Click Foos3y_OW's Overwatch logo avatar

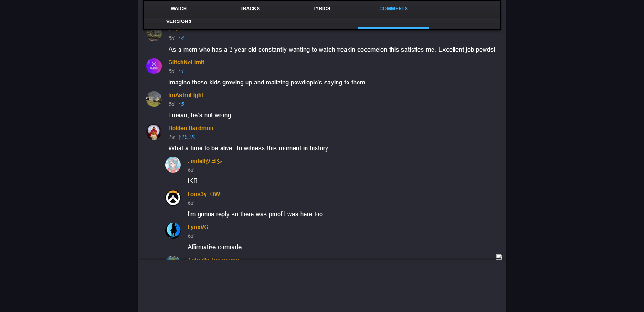pos(173,198)
